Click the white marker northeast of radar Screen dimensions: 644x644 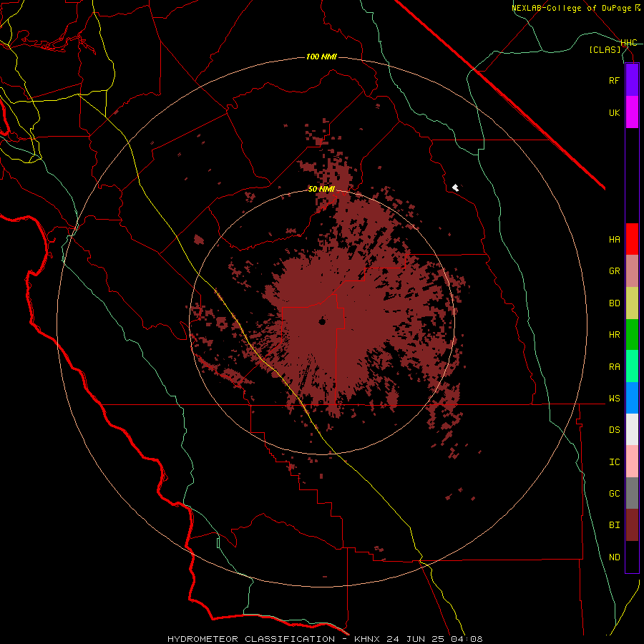click(456, 187)
